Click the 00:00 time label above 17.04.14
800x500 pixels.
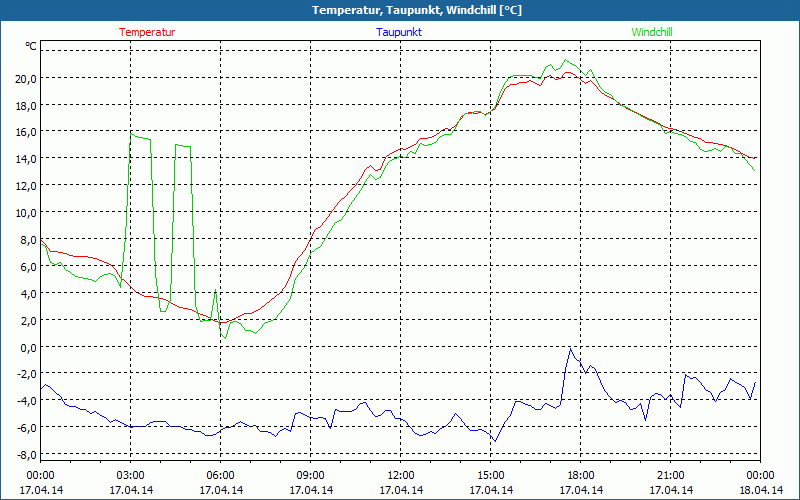(x=41, y=476)
